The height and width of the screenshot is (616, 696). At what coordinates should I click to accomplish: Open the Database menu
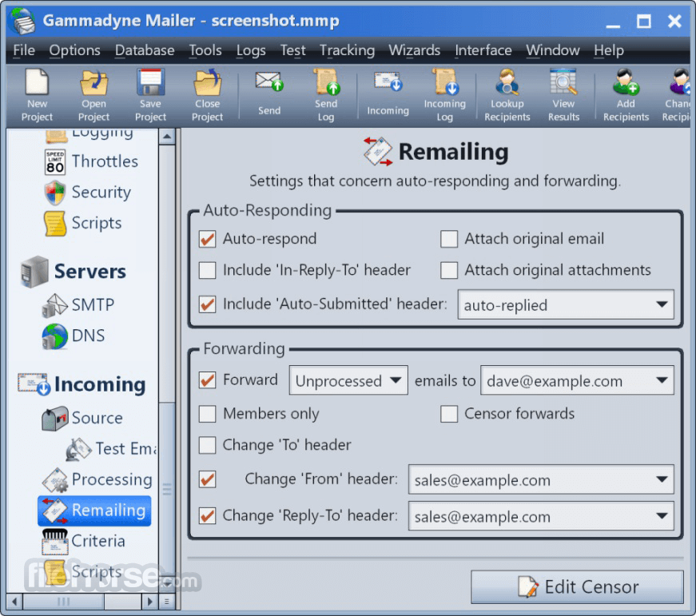pos(145,50)
